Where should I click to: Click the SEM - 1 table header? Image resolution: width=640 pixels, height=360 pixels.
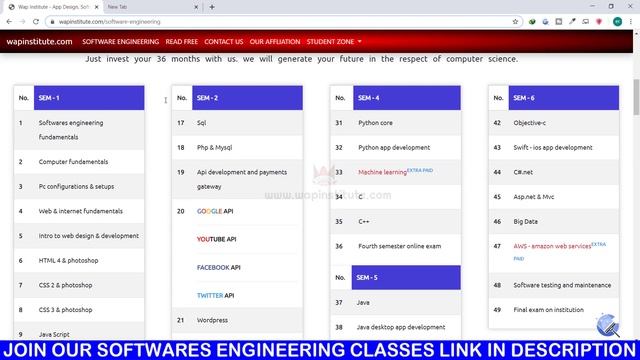coord(89,98)
